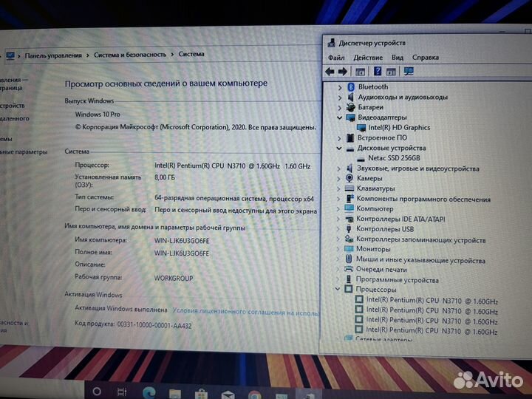Click the scan for hardware changes monitor icon
The width and height of the screenshot is (532, 399).
pos(409,71)
